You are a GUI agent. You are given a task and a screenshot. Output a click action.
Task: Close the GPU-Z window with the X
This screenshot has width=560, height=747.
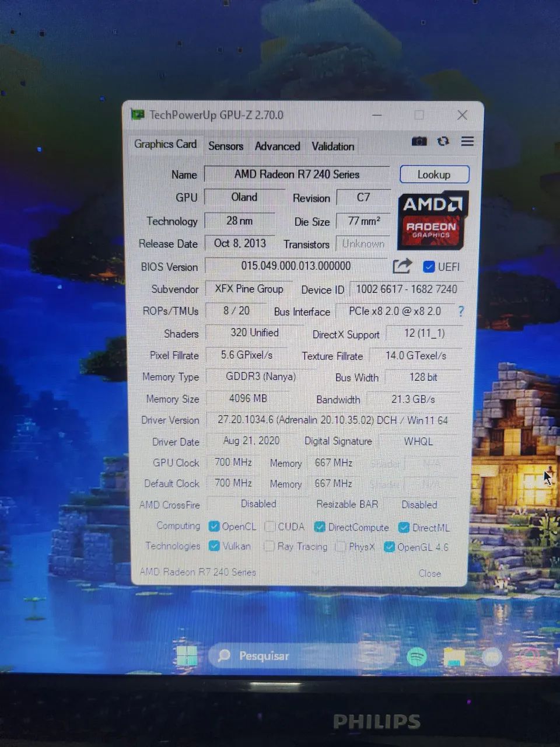(x=462, y=115)
